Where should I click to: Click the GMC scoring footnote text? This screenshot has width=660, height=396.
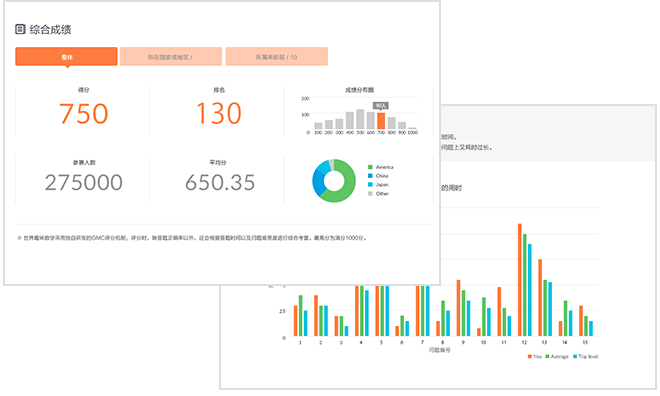point(192,238)
